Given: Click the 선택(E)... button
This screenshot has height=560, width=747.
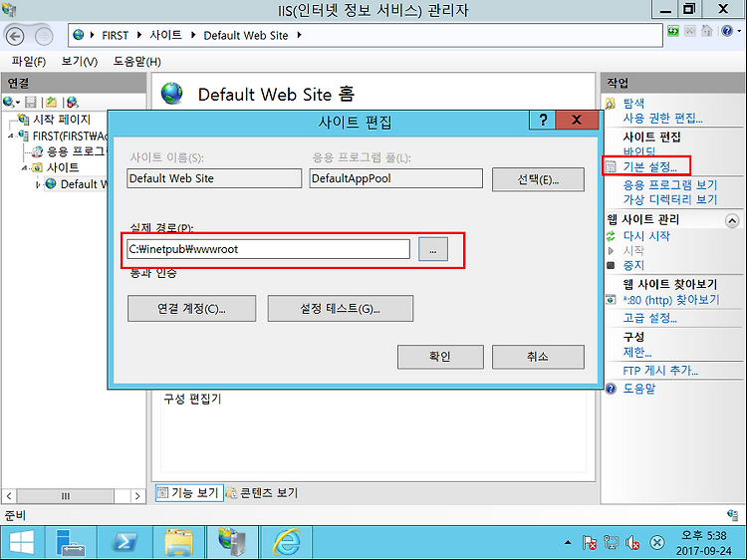Looking at the screenshot, I should click(x=538, y=179).
